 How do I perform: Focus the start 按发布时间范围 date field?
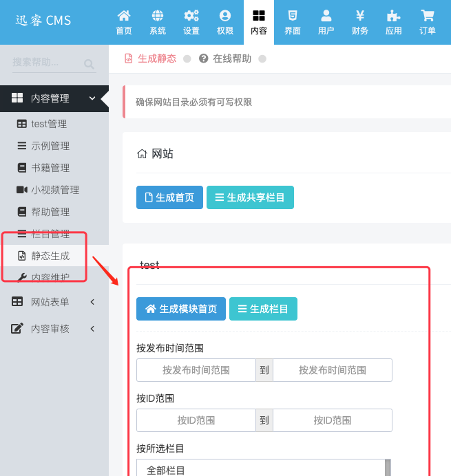tap(196, 370)
